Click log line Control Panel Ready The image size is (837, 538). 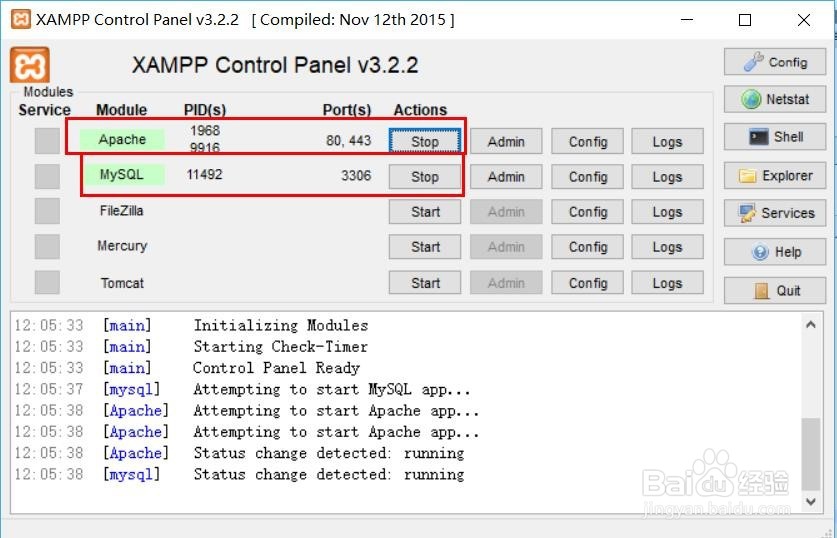pos(277,368)
